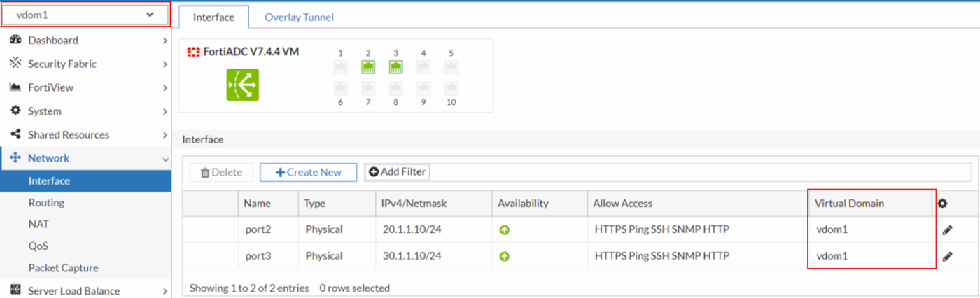Expand the Dashboard menu
The height and width of the screenshot is (298, 980).
(x=85, y=41)
